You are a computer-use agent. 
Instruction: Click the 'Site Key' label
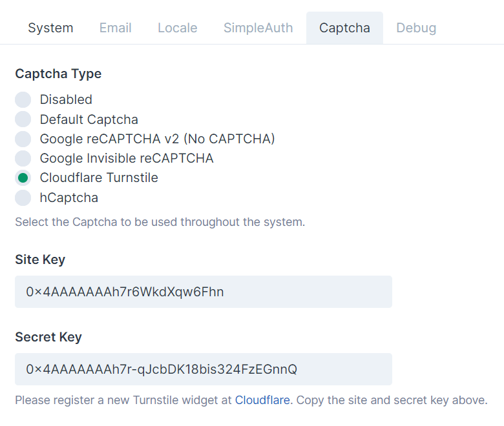click(40, 259)
